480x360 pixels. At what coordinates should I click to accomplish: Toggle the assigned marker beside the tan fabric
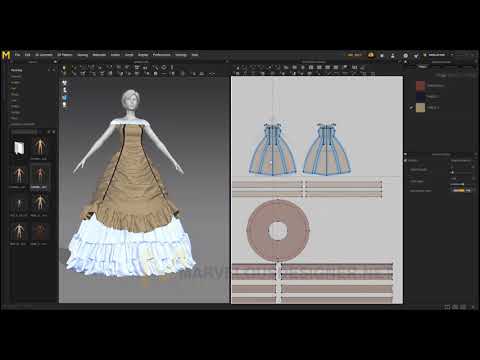click(411, 108)
